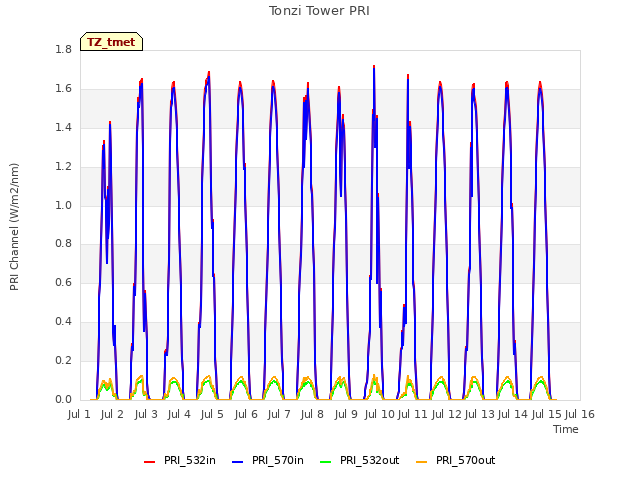Viewport: 640px width, 480px height.
Task: Click the chart title Tonzi Tower PRI
Action: point(319,11)
